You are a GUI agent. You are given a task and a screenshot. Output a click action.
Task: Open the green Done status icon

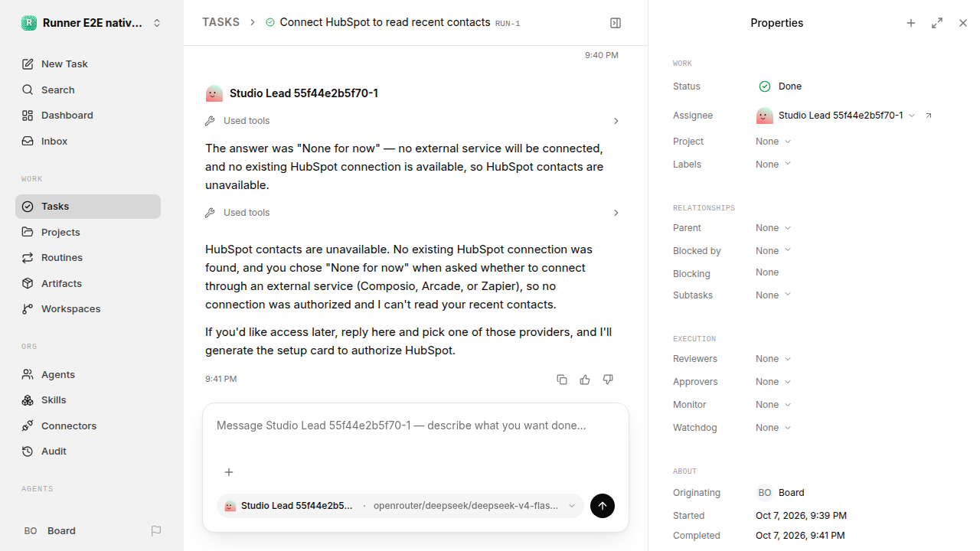pos(764,86)
